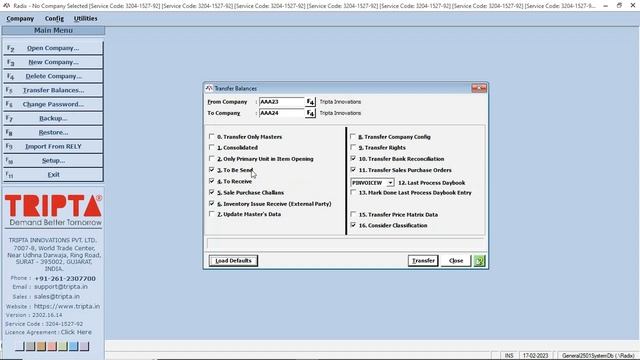
Task: Click the Main Menu panel header
Action: (x=53, y=31)
